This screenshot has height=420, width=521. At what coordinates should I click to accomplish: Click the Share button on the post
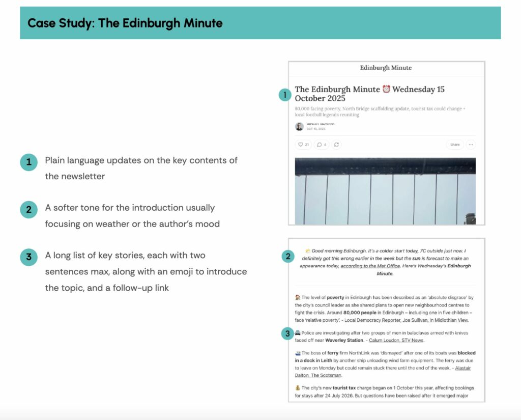click(455, 145)
